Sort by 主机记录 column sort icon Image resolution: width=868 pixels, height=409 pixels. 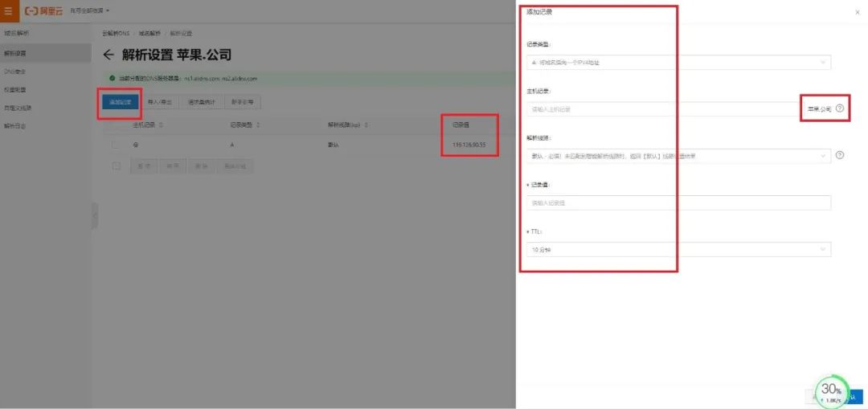click(162, 125)
